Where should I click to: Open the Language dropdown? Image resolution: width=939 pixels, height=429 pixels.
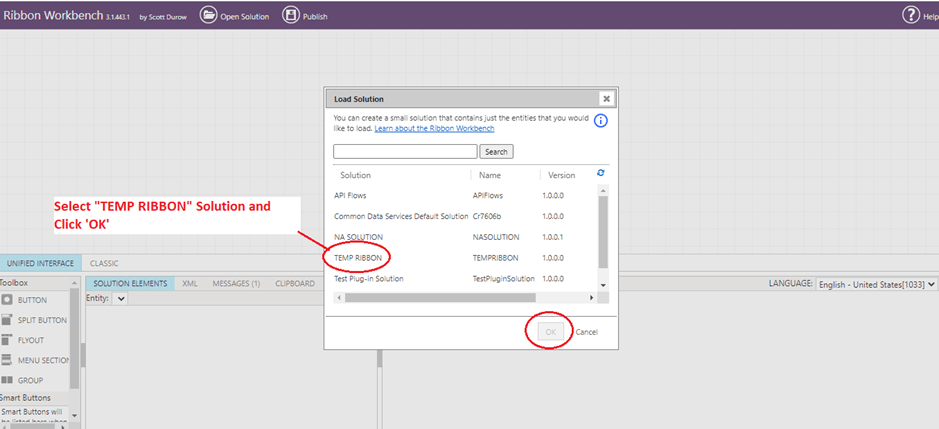pyautogui.click(x=875, y=284)
